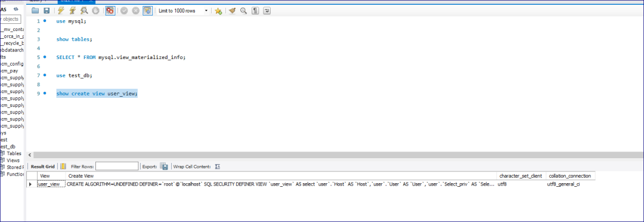This screenshot has height=222, width=644.
Task: Run Explain on the current statement
Action: [x=84, y=11]
